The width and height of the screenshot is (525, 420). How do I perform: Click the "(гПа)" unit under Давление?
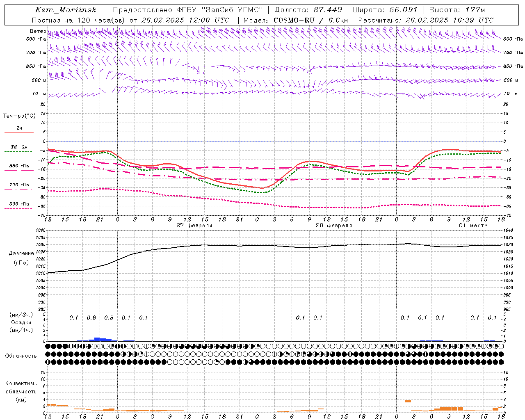21,262
